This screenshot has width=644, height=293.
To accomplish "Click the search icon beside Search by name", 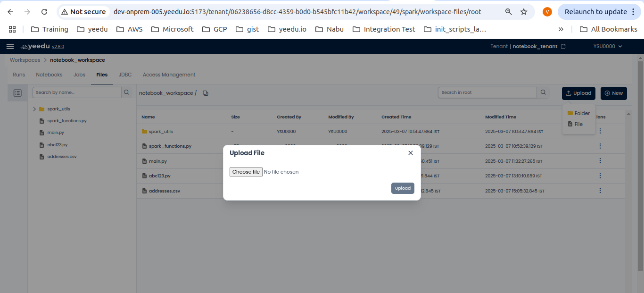I will point(127,92).
